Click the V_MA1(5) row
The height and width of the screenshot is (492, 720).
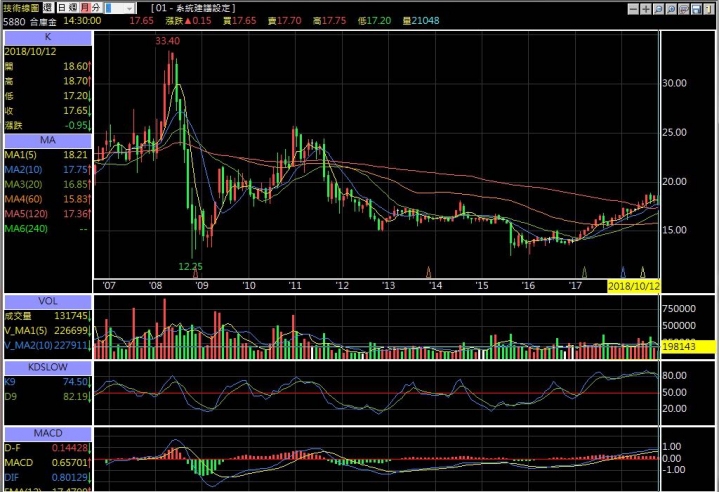click(48, 331)
